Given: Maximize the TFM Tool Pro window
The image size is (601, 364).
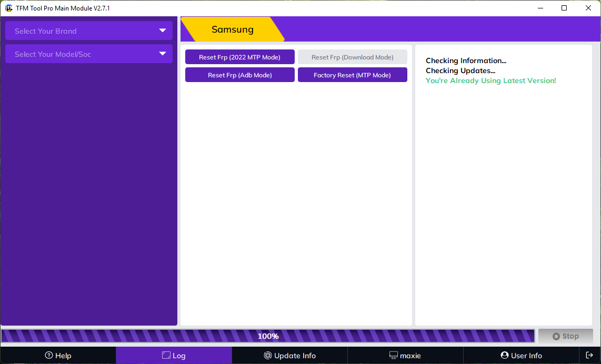Looking at the screenshot, I should (x=564, y=8).
